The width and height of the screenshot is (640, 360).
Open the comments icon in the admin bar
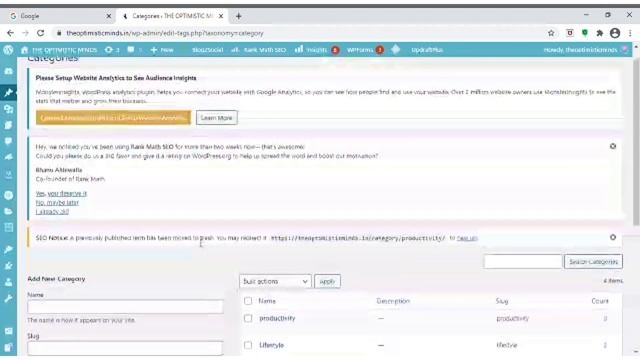134,50
